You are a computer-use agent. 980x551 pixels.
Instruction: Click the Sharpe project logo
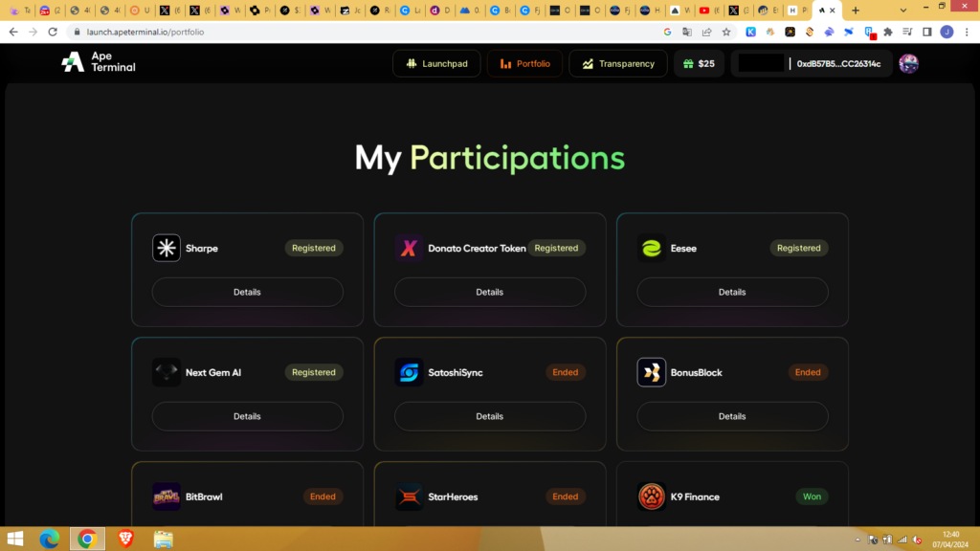pyautogui.click(x=167, y=248)
